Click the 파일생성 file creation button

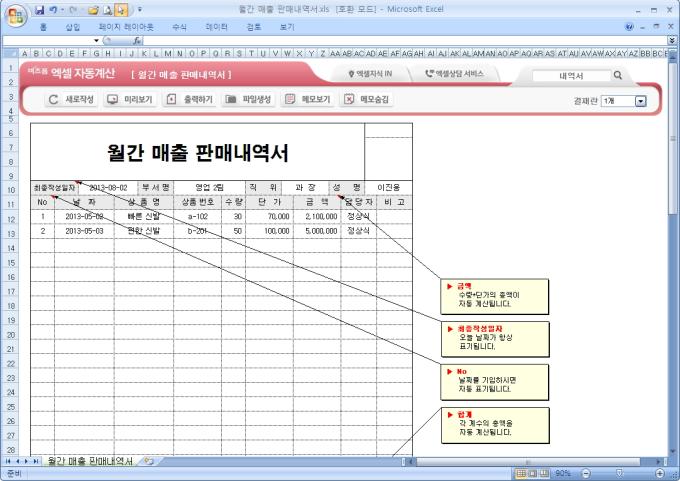pyautogui.click(x=248, y=99)
